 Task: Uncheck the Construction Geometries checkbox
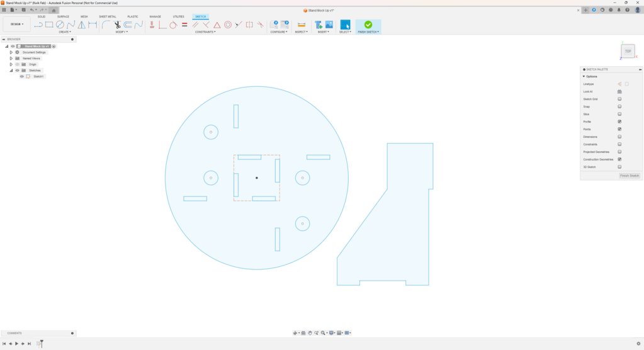pos(619,159)
